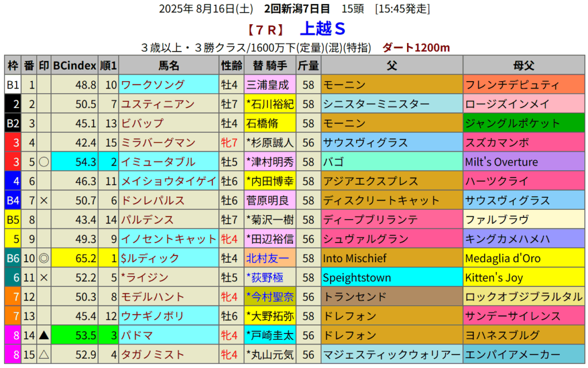Open jockey 戸崎圭太

[x=270, y=335]
